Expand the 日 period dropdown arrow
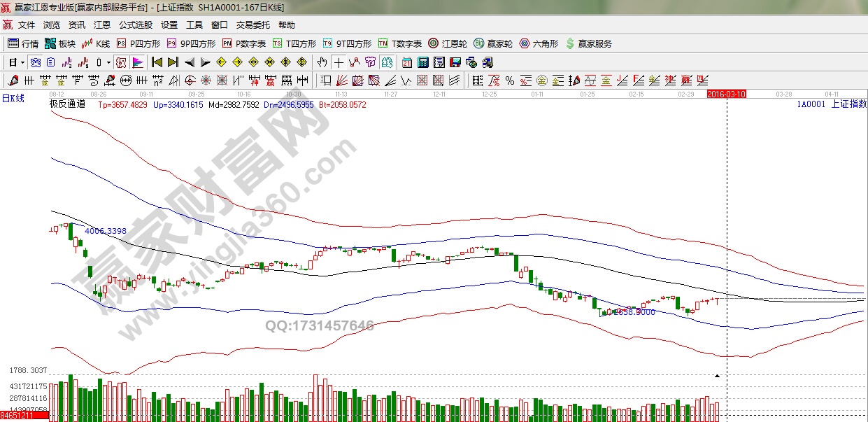 [x=22, y=62]
